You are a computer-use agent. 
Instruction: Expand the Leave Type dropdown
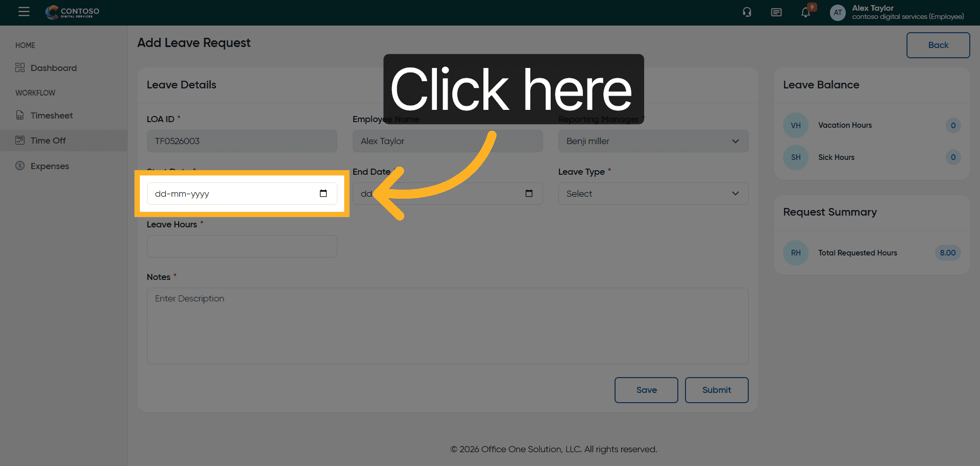pos(653,194)
